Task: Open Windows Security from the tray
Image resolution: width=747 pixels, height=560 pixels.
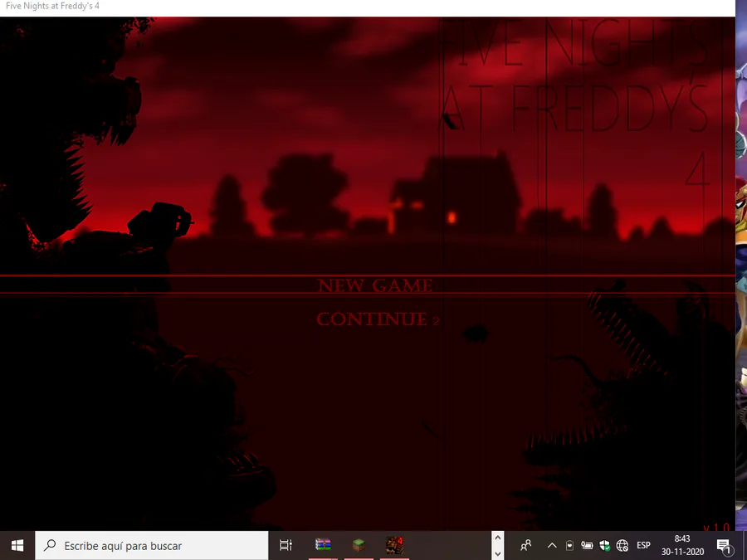Action: click(604, 545)
